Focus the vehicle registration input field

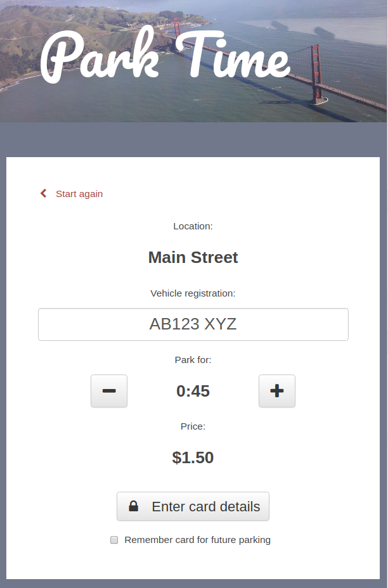[x=193, y=324]
